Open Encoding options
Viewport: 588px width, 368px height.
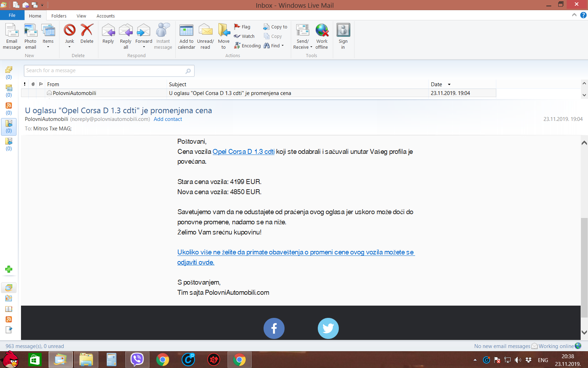[247, 46]
